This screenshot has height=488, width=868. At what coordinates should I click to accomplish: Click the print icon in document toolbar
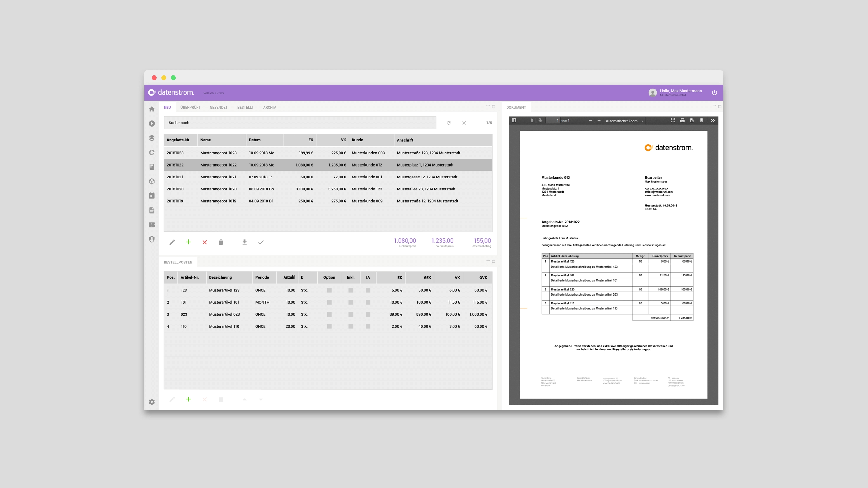click(682, 121)
